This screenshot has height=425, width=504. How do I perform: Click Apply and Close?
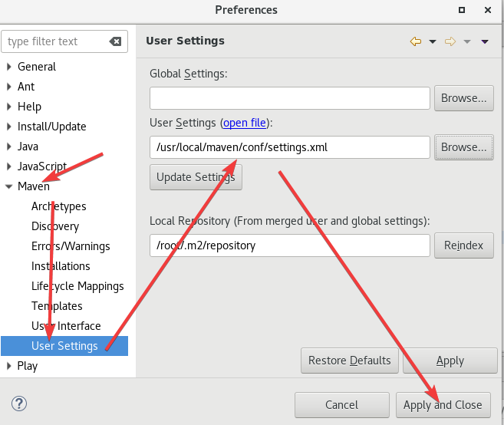[443, 405]
